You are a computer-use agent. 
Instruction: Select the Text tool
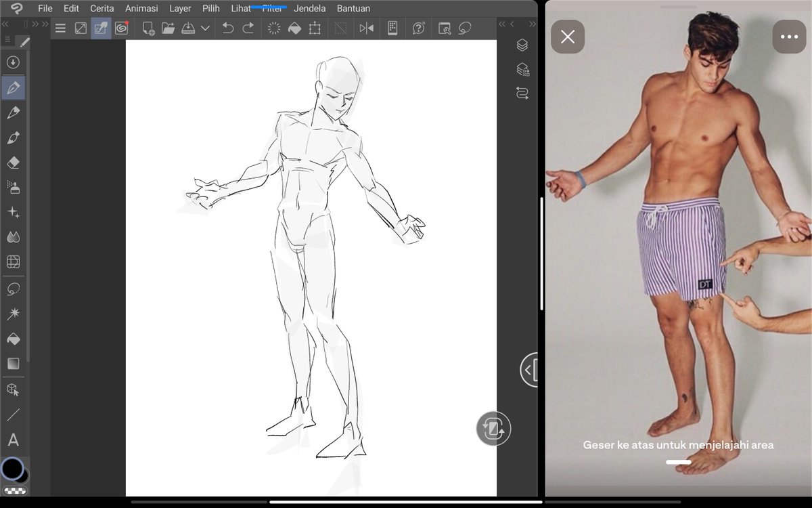point(13,440)
